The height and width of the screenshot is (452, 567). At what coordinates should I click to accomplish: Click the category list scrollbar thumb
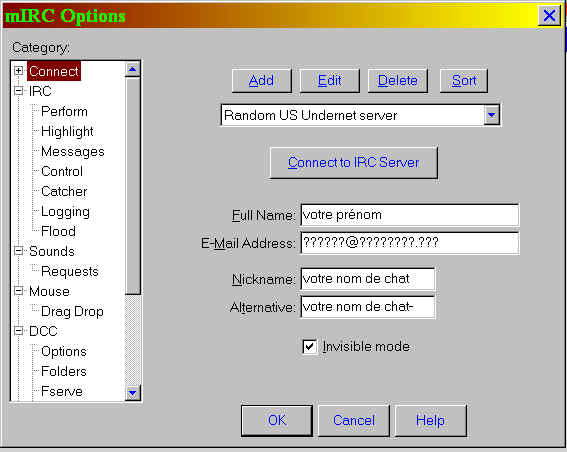click(132, 186)
